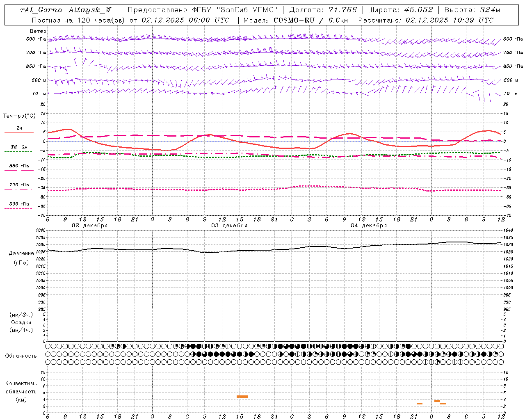Select the longitude value Долгота: 71.766
This screenshot has height=420, width=525.
click(x=323, y=10)
